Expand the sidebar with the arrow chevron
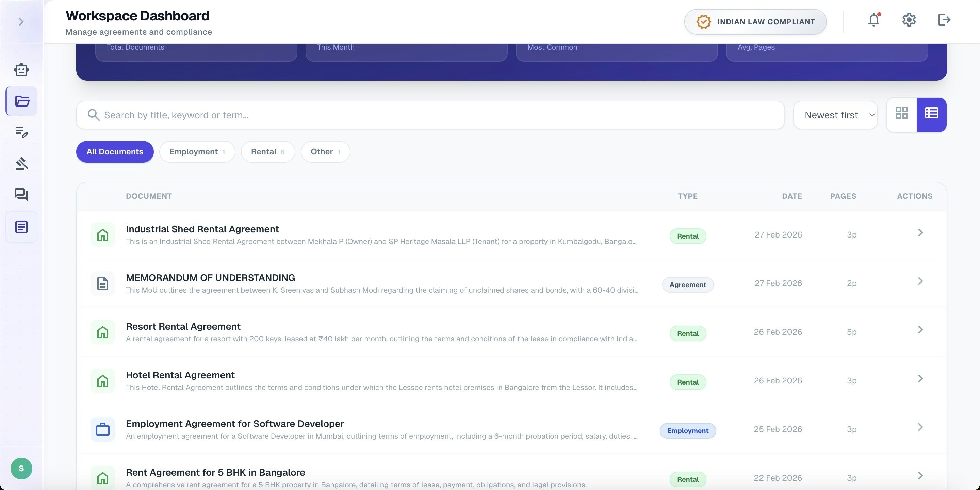This screenshot has height=490, width=980. [x=21, y=22]
